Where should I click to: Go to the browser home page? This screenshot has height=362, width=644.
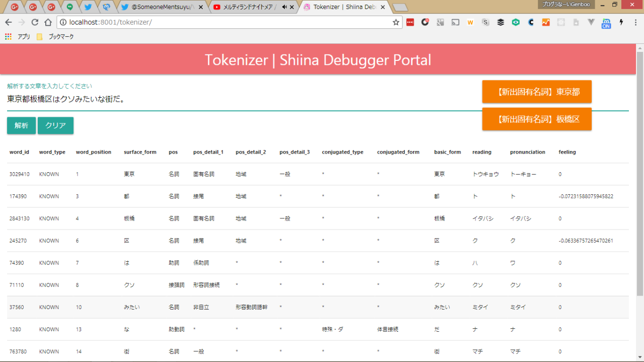[48, 23]
